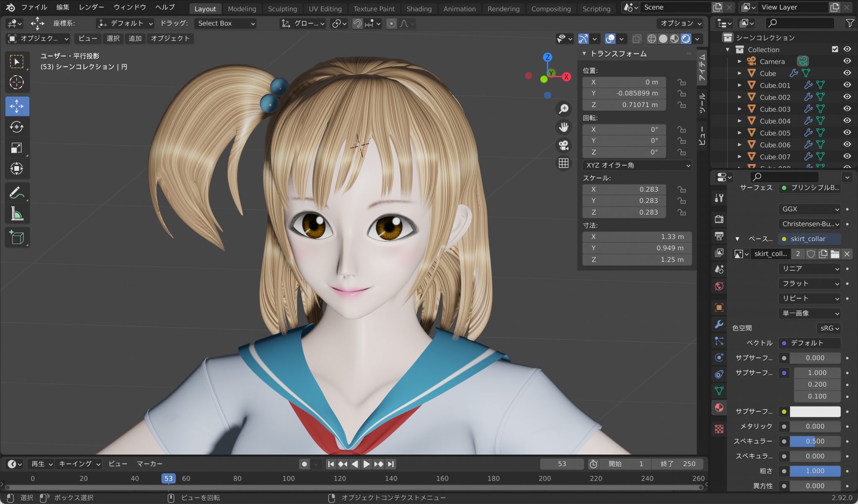
Task: Switch to Rendered viewport shading
Action: pos(686,39)
